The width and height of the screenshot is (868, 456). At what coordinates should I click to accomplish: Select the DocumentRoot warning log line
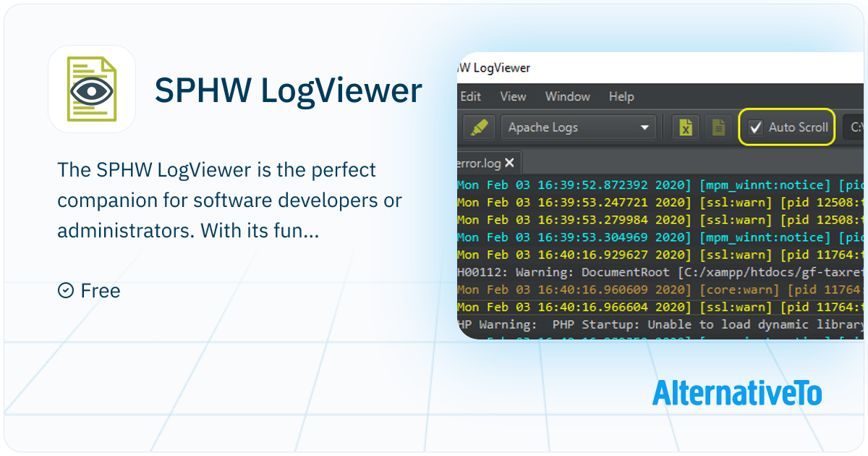(x=660, y=272)
